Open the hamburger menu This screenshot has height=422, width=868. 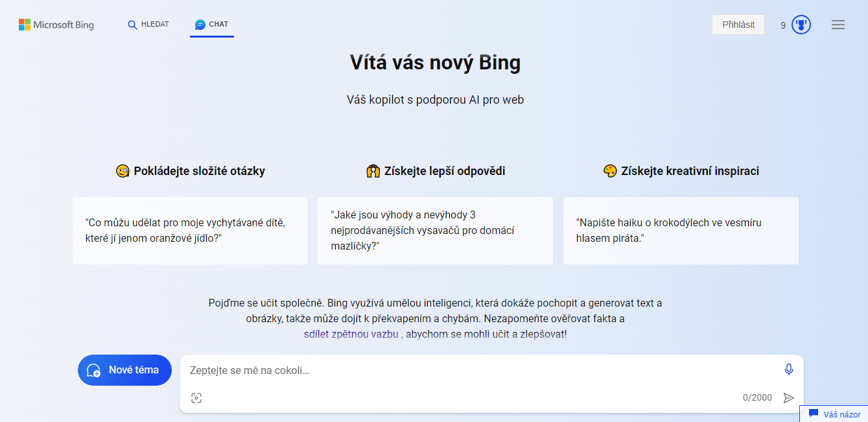pos(838,25)
